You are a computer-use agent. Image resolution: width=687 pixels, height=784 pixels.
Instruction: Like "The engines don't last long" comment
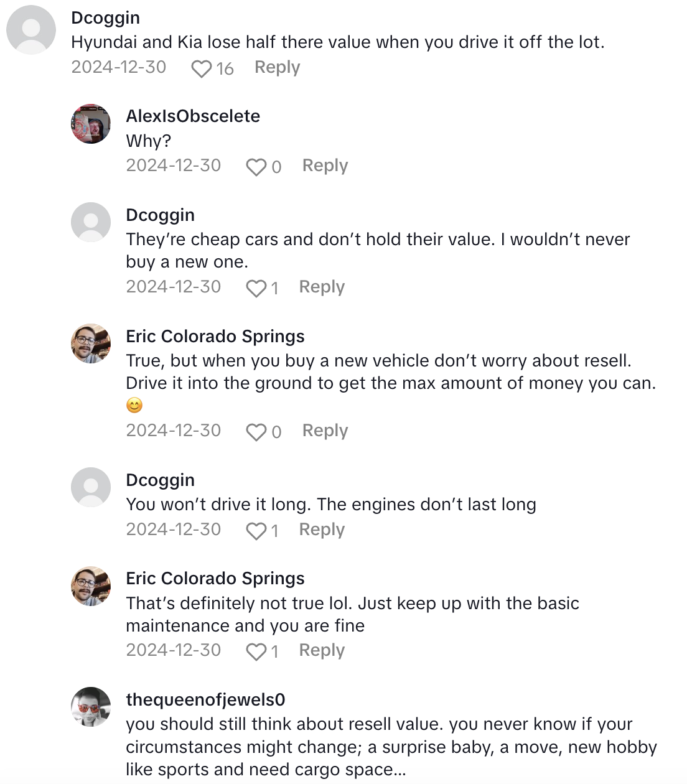[x=256, y=531]
